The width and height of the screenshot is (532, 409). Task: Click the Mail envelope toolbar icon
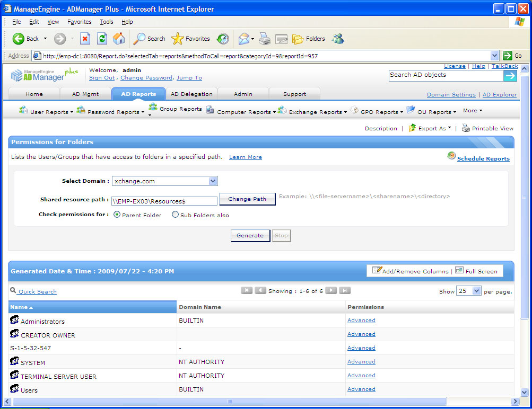(x=243, y=39)
